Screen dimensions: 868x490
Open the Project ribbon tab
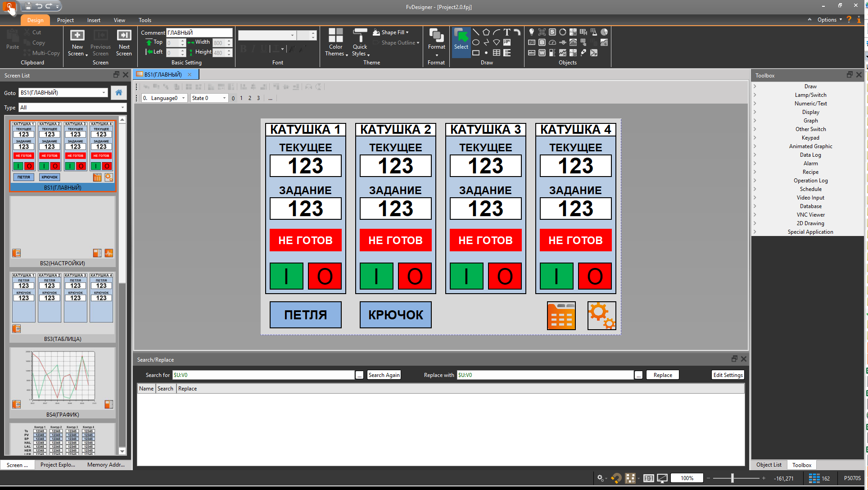click(x=65, y=20)
